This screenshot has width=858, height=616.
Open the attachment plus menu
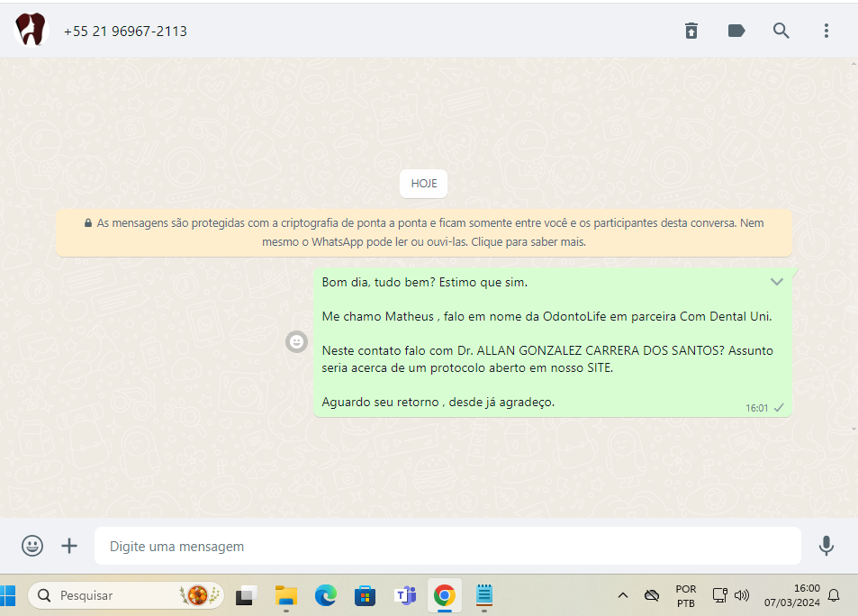pos(69,546)
